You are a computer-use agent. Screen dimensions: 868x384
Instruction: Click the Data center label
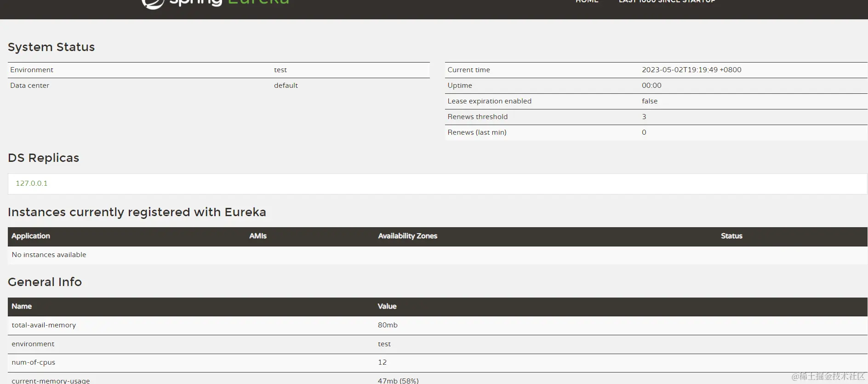pos(29,86)
